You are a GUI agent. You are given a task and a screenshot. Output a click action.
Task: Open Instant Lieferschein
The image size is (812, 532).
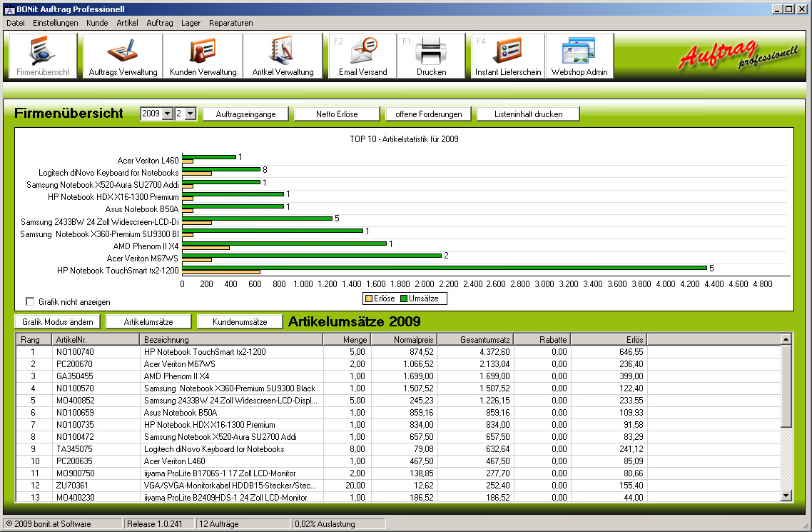tap(508, 56)
